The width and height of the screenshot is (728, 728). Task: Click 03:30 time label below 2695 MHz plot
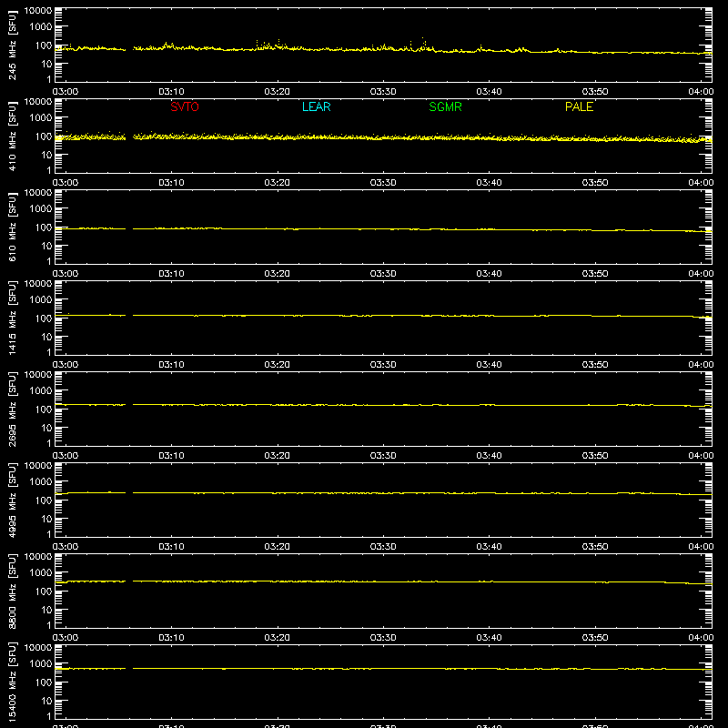coord(383,456)
